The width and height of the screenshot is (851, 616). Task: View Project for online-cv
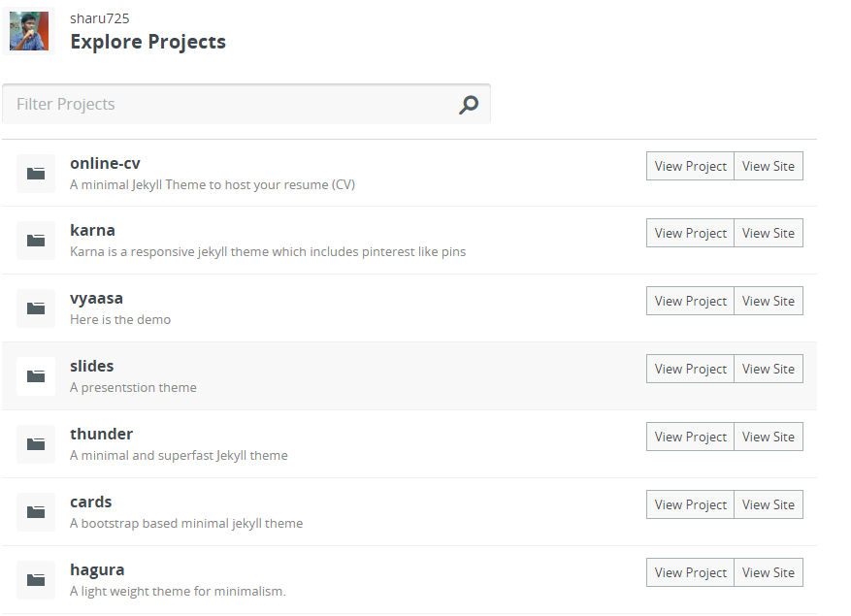pos(690,166)
